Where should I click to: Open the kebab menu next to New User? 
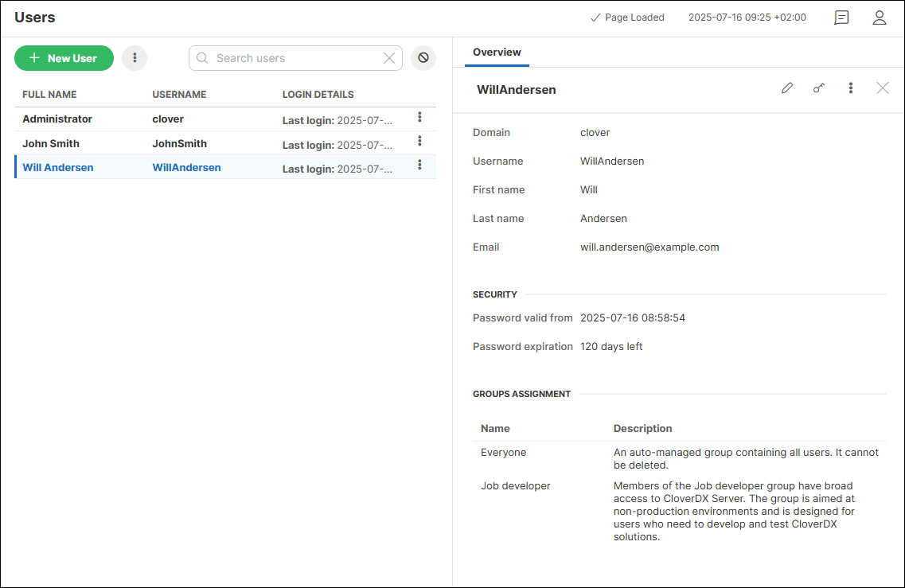pos(135,57)
